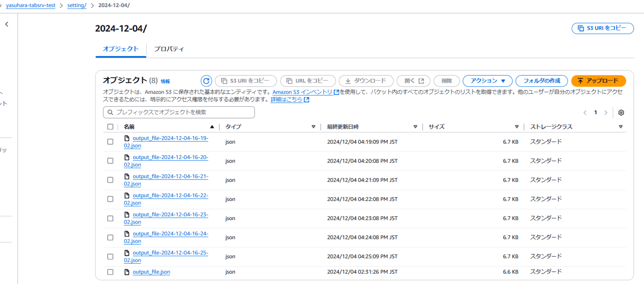Open output_file.json link
Viewport: 644px width, 284px height.
pyautogui.click(x=151, y=272)
